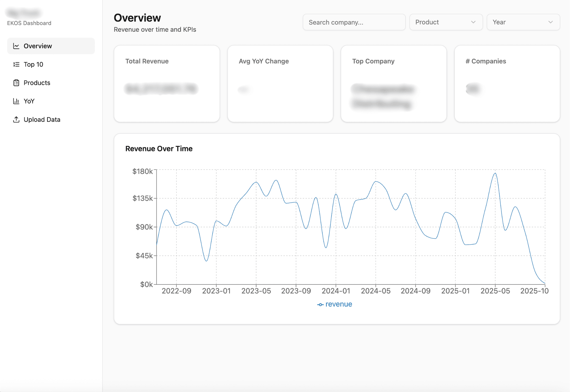Click the Top 10 numbered-list icon
Viewport: 570px width, 392px height.
pyautogui.click(x=16, y=64)
